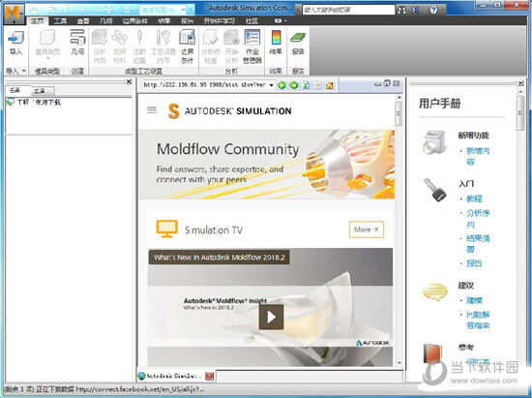
Task: Click the More button beside Simulation TV
Action: [x=367, y=230]
